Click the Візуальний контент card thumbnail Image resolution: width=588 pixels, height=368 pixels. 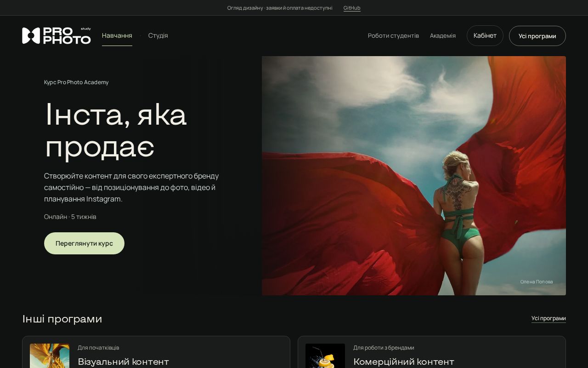click(x=50, y=356)
